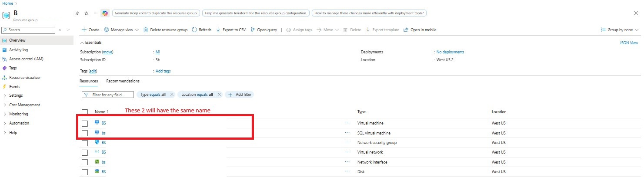This screenshot has height=190, width=644.
Task: Open the Manage view dropdown
Action: click(121, 30)
